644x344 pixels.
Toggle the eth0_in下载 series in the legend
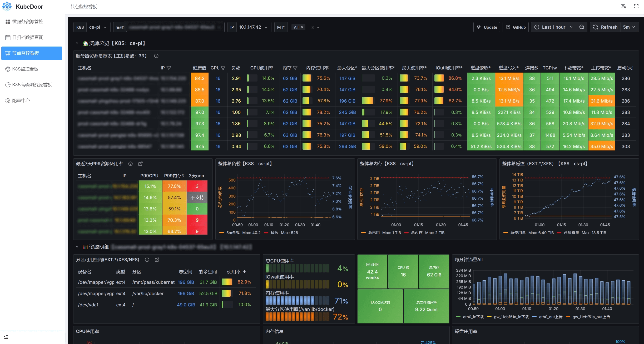coord(473,317)
